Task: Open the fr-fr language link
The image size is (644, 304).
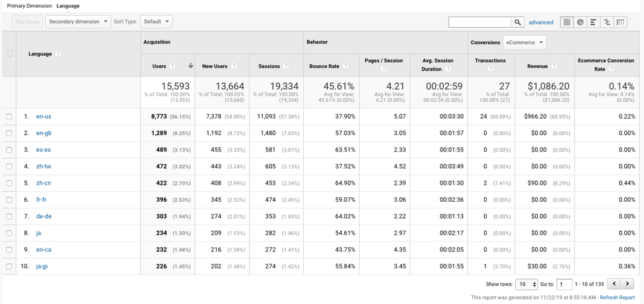Action: point(42,200)
